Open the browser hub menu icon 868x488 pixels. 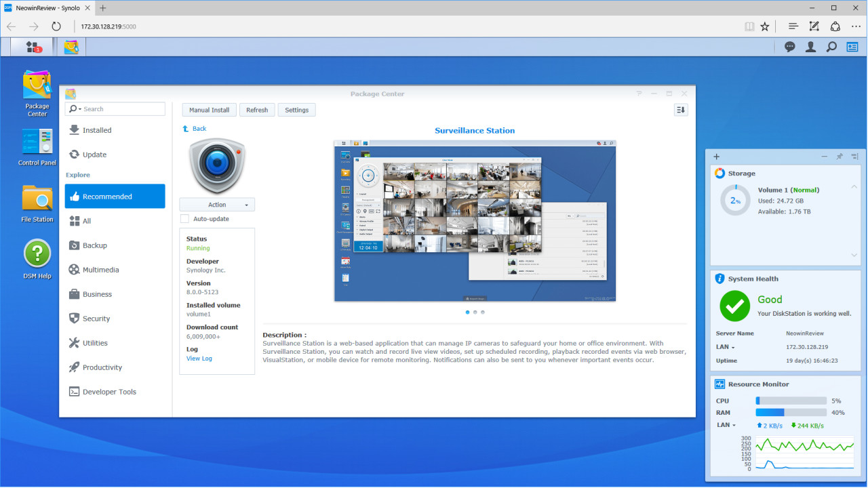(x=793, y=26)
